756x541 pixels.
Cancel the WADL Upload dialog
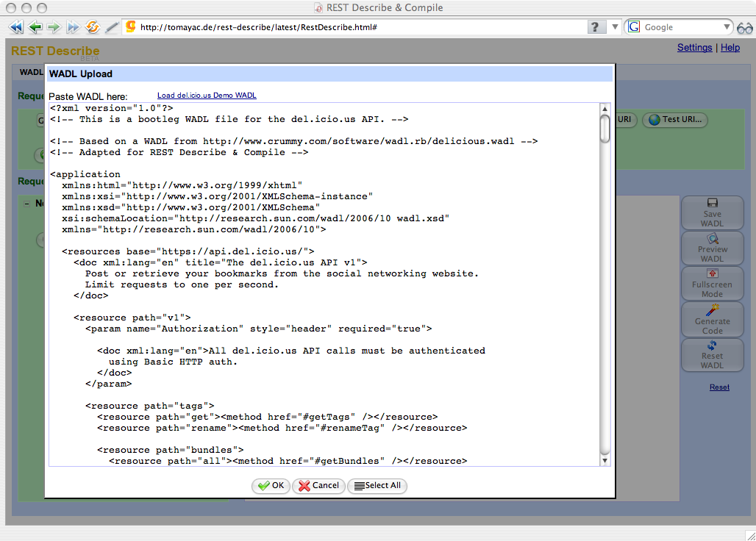318,486
